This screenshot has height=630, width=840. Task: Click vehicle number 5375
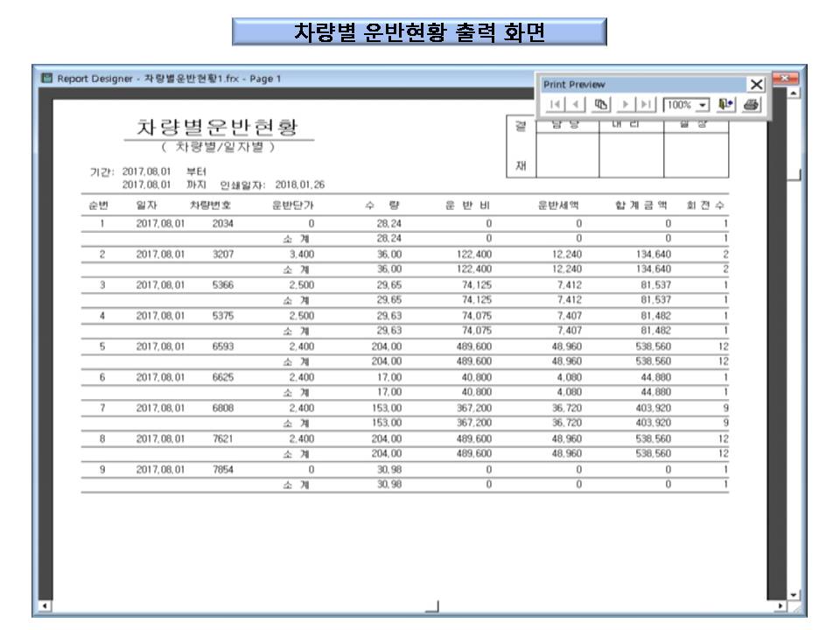223,316
